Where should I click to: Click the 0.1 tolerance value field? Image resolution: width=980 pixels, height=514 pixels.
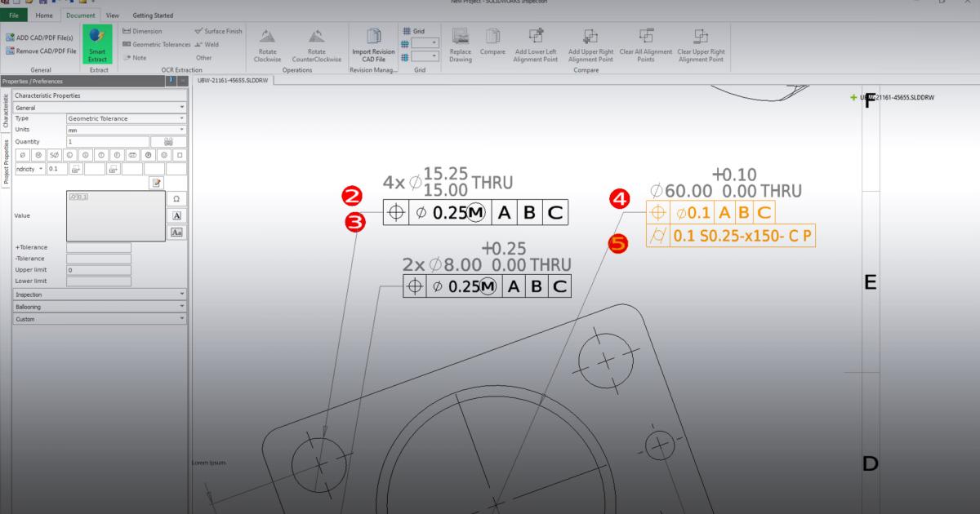tap(57, 169)
